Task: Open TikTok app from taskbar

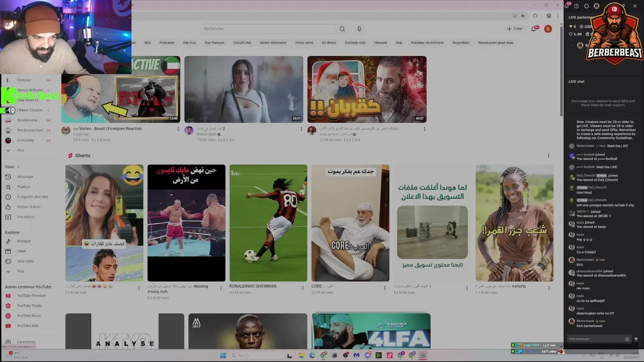Action: [389, 355]
